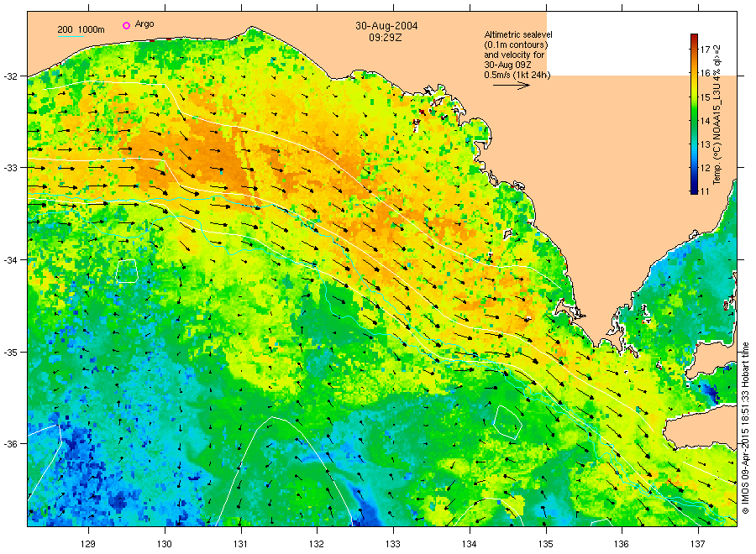Click the velocity scale reference arrow
Image resolution: width=756 pixels, height=554 pixels.
point(512,86)
